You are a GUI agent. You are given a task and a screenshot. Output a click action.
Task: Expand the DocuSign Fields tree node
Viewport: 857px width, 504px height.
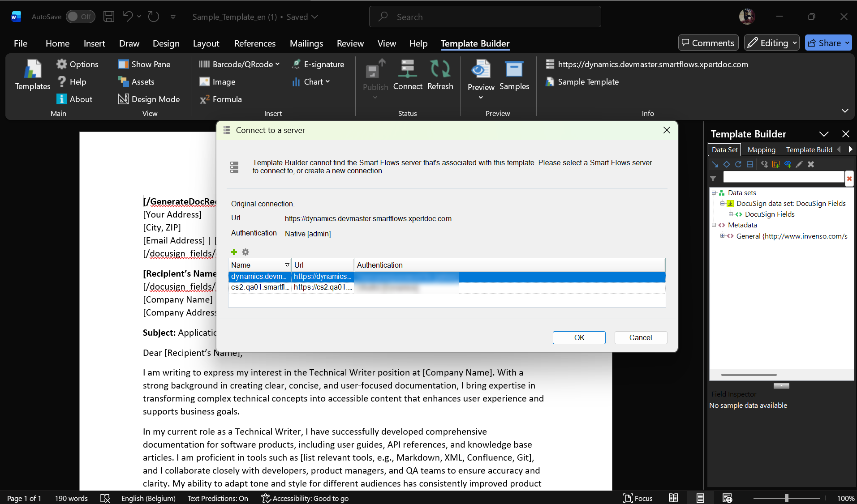coord(731,214)
